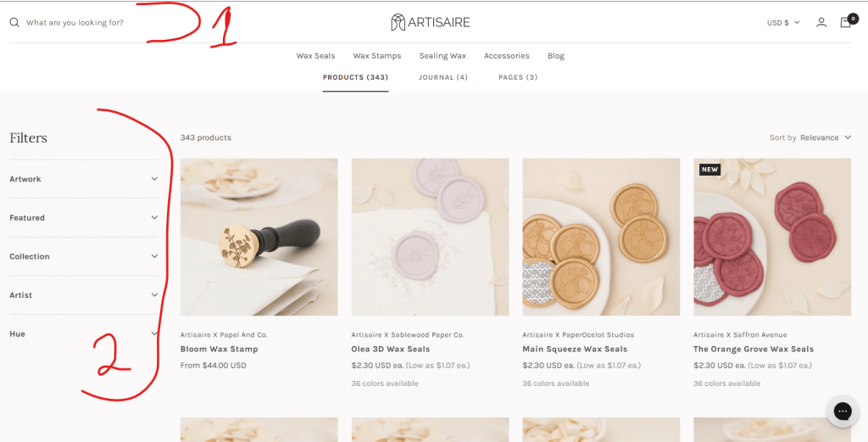Screen dimensions: 868x442
Task: Open the Olea 3D Wax Seals link
Action: pos(391,349)
